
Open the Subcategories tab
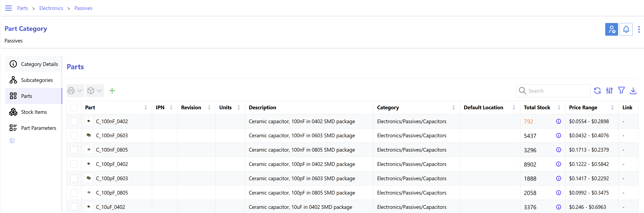tap(37, 80)
